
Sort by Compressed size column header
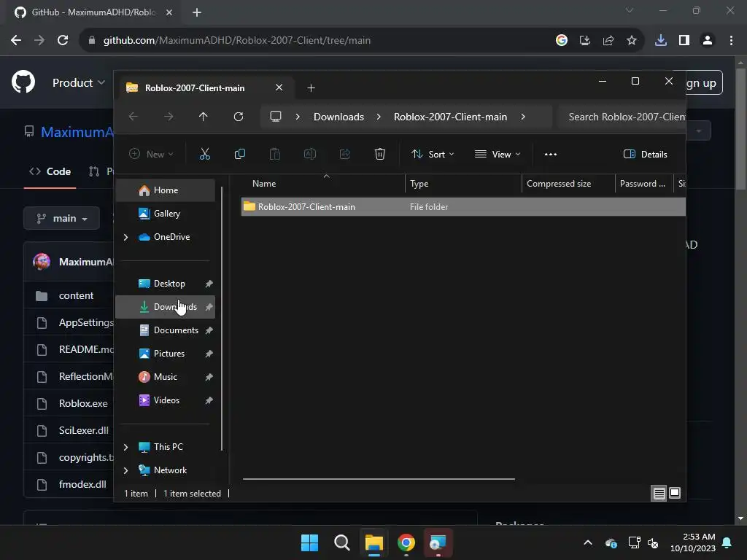coord(568,183)
